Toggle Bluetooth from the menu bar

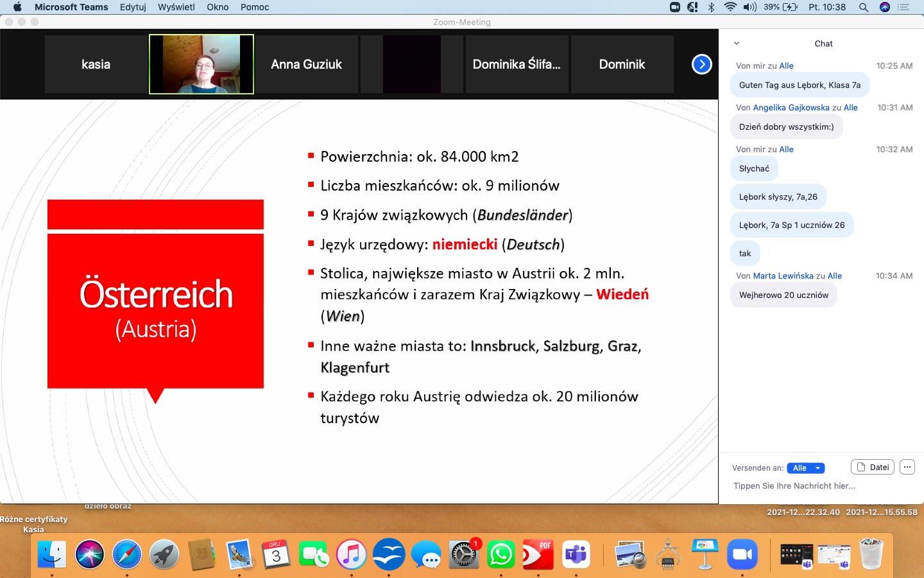[711, 7]
